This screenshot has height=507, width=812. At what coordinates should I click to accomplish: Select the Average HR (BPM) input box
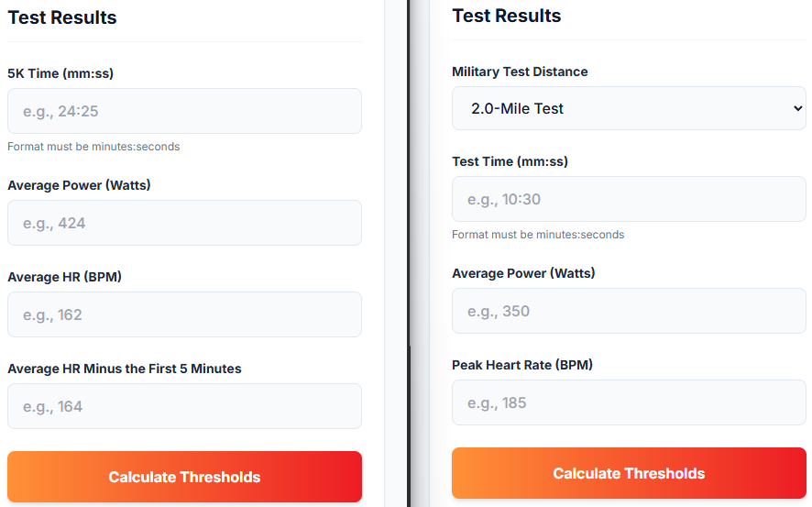coord(184,314)
